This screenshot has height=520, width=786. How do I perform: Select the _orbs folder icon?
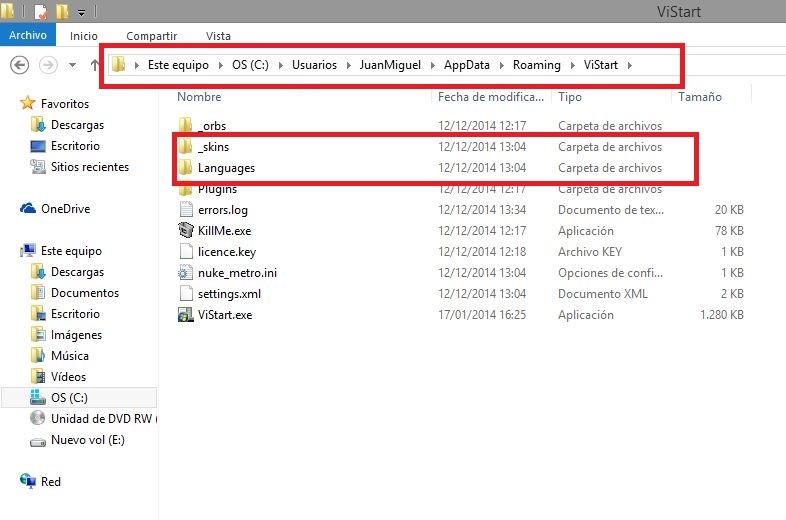[185, 125]
